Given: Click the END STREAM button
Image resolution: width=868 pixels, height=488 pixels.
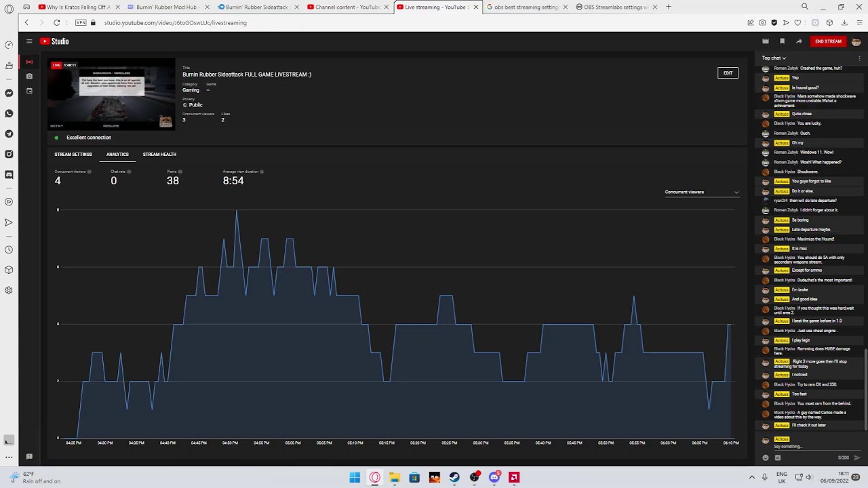Looking at the screenshot, I should coord(828,41).
